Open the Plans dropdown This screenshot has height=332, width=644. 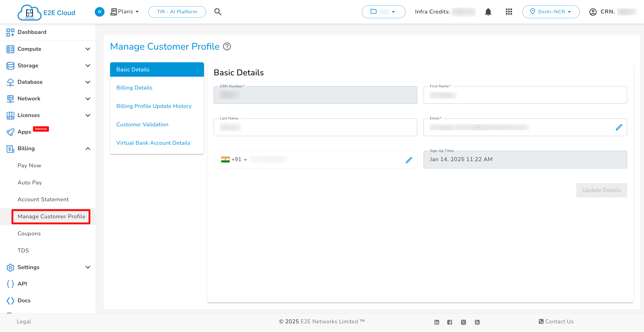(124, 12)
